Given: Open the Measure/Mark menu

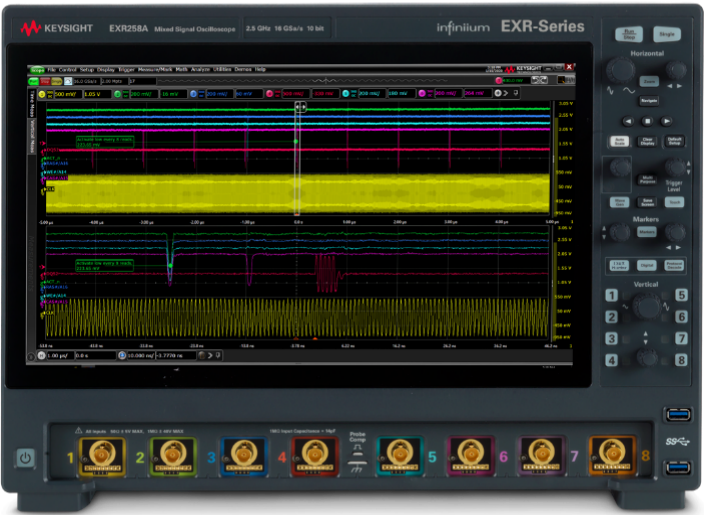Looking at the screenshot, I should coord(155,70).
